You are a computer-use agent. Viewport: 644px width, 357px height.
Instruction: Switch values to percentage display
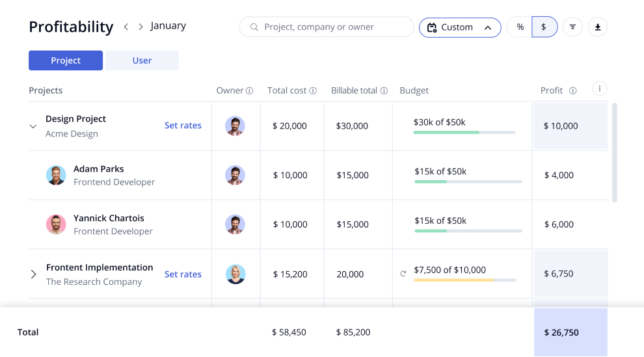pyautogui.click(x=520, y=27)
